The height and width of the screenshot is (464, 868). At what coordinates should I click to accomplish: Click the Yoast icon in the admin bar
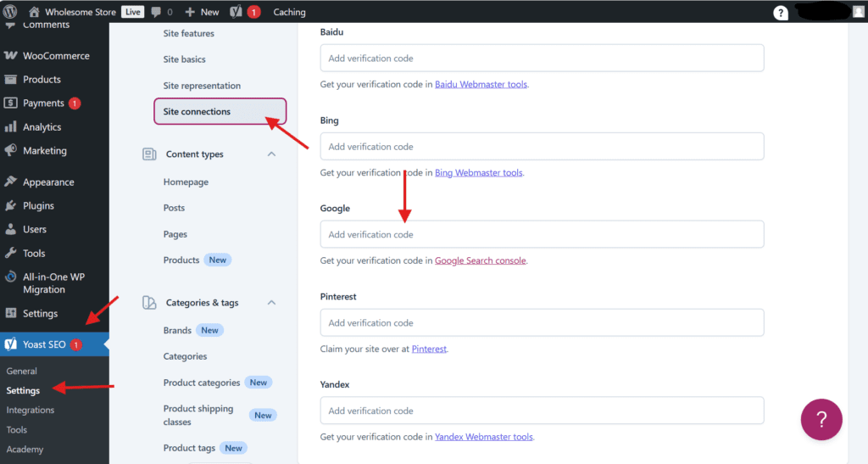236,12
